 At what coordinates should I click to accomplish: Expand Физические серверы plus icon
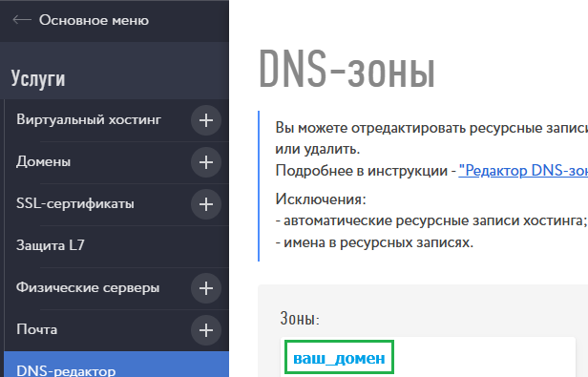point(206,288)
